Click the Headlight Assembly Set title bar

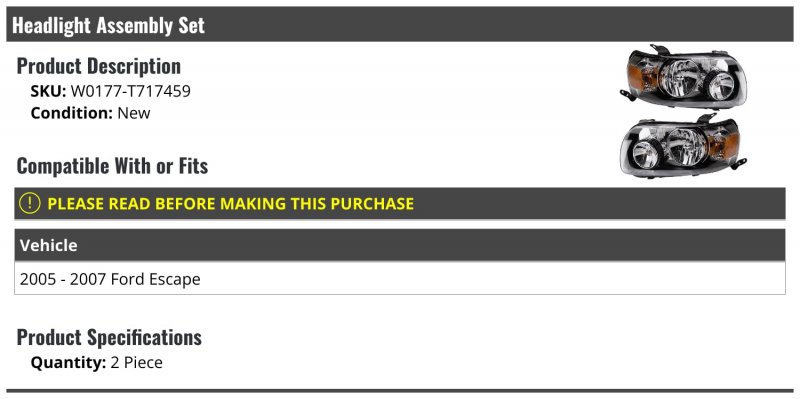pos(399,24)
